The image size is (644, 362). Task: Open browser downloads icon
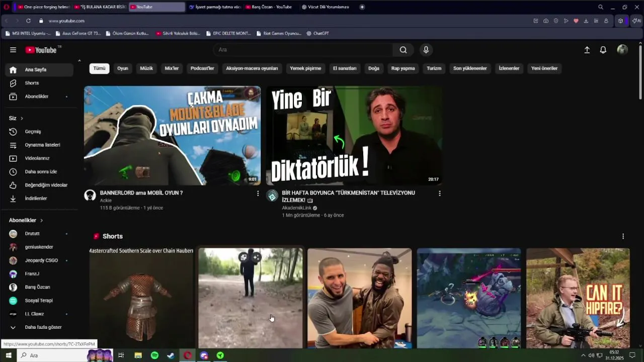click(x=586, y=21)
